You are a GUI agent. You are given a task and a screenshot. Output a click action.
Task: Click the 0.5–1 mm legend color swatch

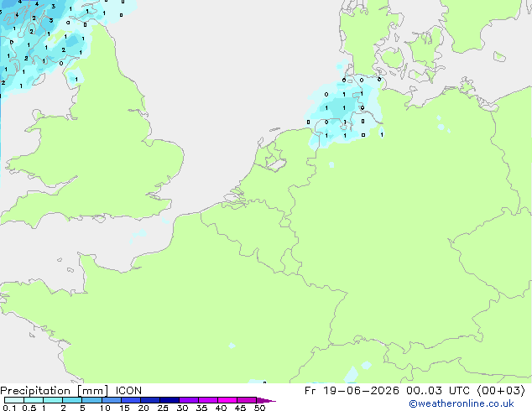(34, 400)
